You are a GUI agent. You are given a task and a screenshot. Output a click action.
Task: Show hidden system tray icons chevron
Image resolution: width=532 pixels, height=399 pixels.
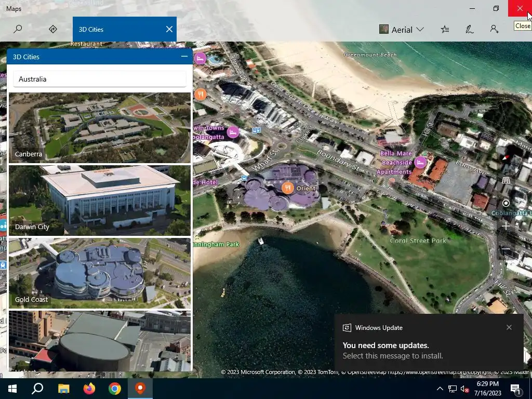(440, 389)
